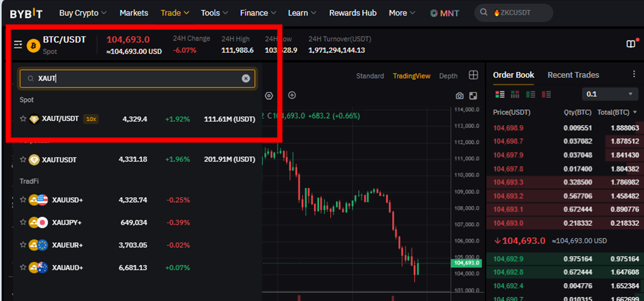The image size is (644, 301).
Task: Open the chart layout grid icon
Action: 473,75
